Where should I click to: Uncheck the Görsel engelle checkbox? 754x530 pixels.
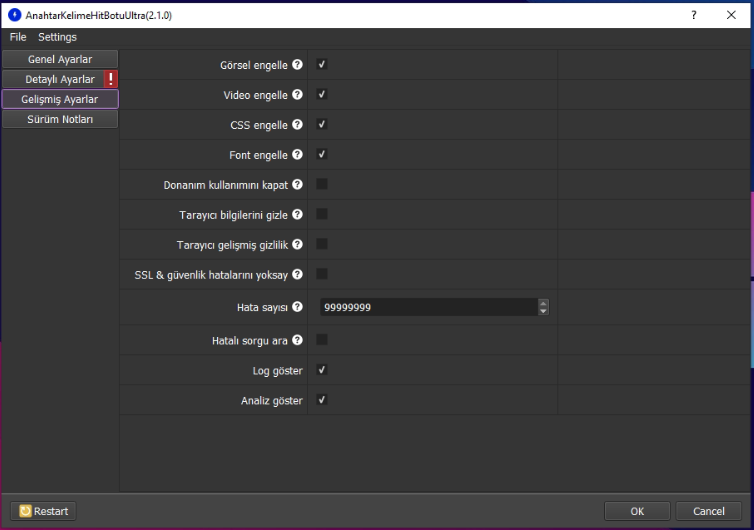[322, 65]
